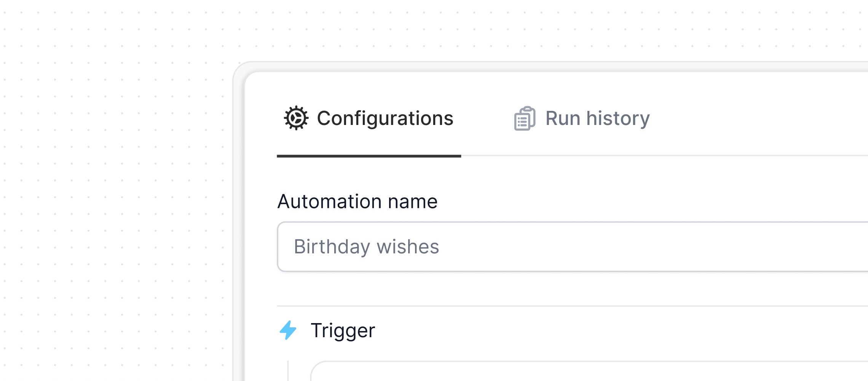The width and height of the screenshot is (868, 381).
Task: Click the Birthday wishes placeholder text
Action: point(366,247)
